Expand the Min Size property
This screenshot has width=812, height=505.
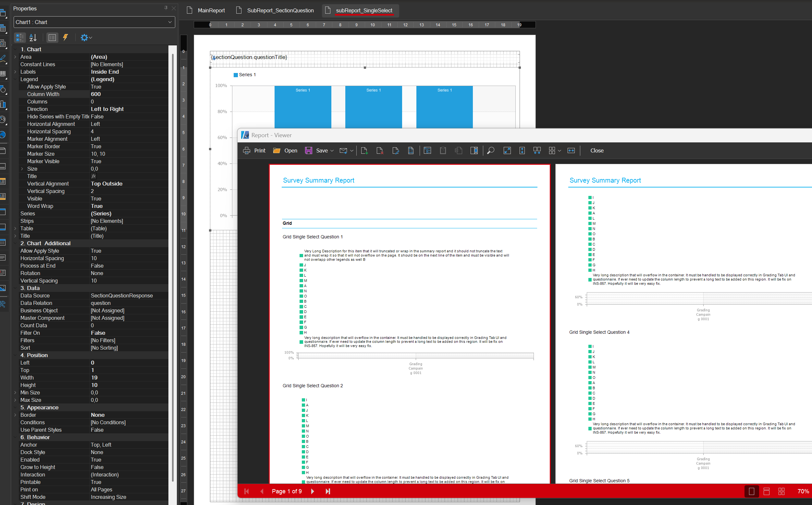(15, 392)
